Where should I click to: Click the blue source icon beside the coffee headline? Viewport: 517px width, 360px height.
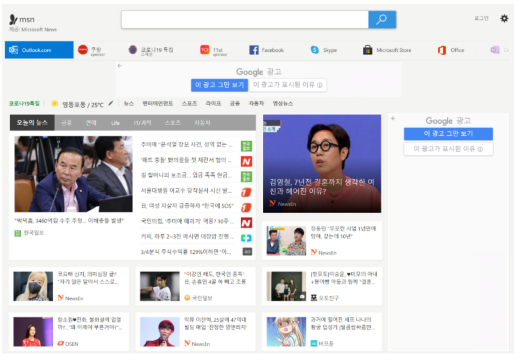[x=246, y=238]
